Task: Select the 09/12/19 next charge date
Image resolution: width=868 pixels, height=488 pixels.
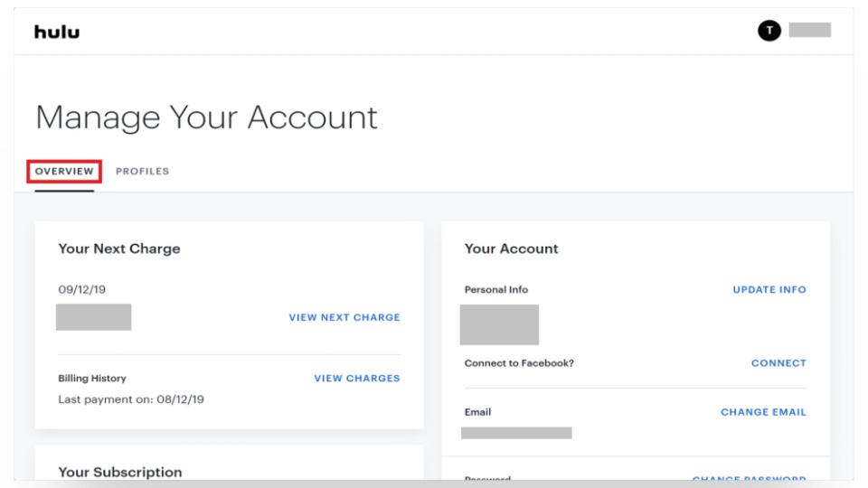Action: [81, 290]
